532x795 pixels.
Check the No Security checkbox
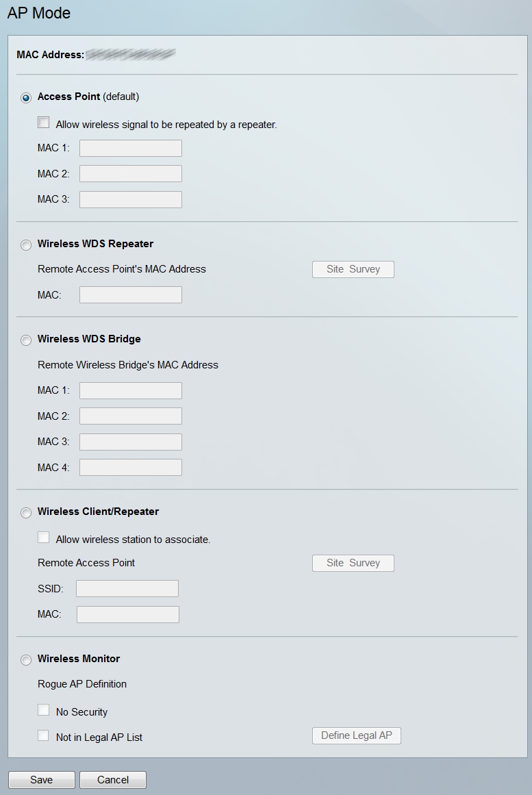click(x=44, y=710)
